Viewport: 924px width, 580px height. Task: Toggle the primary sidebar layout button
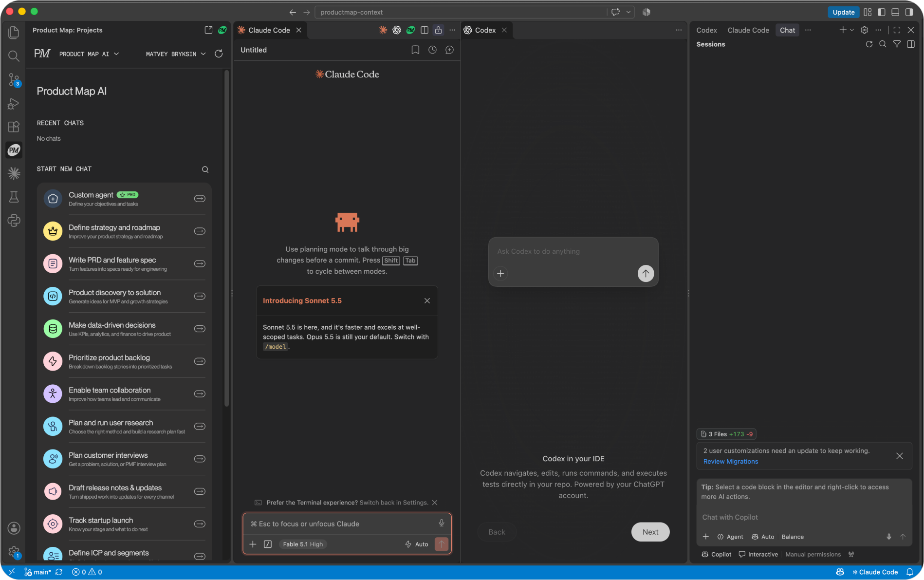tap(881, 12)
